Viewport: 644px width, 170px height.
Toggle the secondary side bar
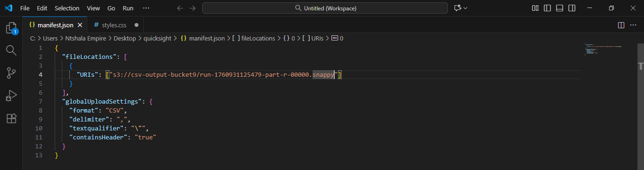tap(572, 8)
